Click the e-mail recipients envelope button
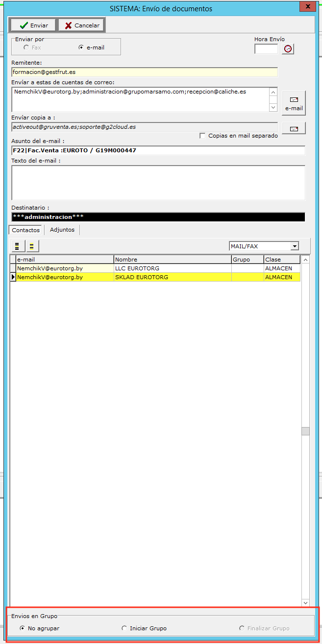 294,102
